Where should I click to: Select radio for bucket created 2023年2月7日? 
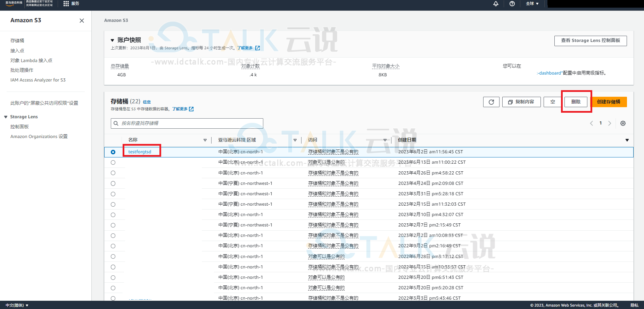113,225
